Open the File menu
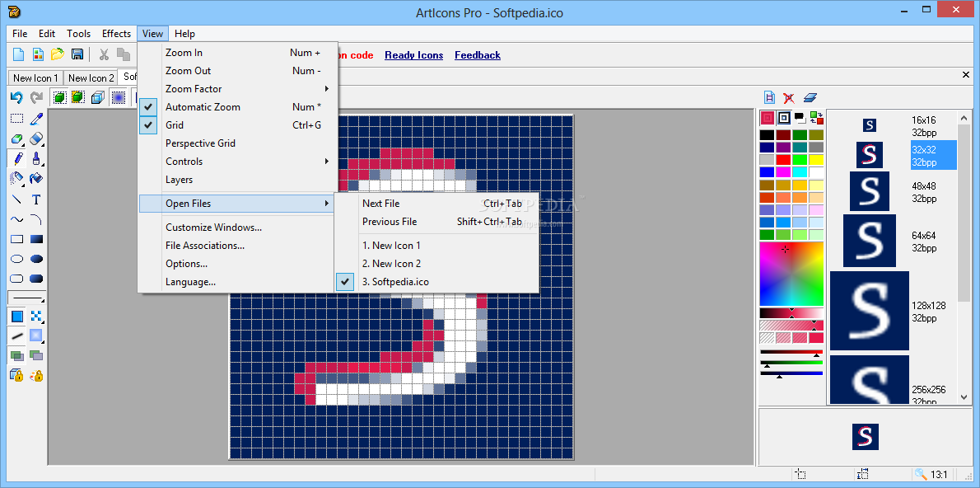The width and height of the screenshot is (980, 488). point(20,34)
